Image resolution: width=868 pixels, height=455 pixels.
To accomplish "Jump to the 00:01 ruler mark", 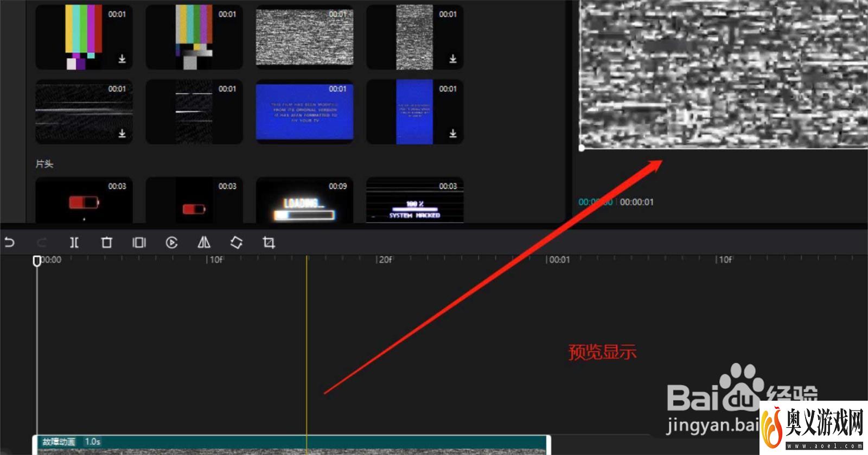I will coord(559,260).
